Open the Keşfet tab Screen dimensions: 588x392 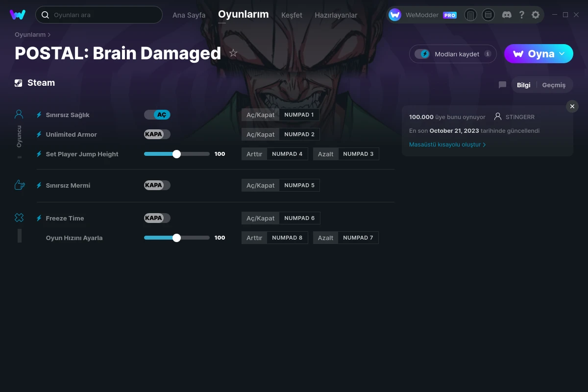[292, 15]
